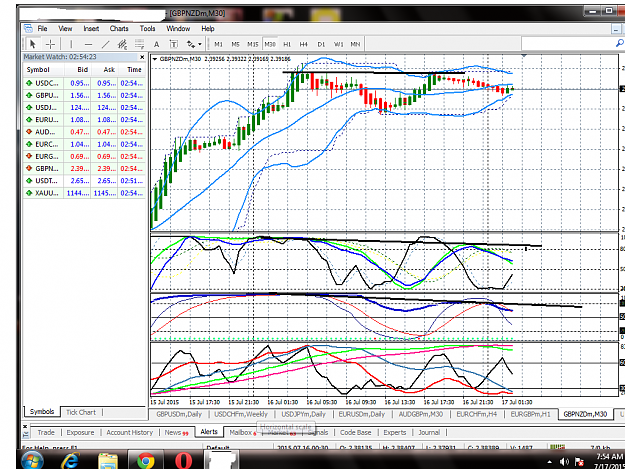The image size is (625, 469).
Task: Toggle the M30 timeframe button
Action: click(x=270, y=44)
